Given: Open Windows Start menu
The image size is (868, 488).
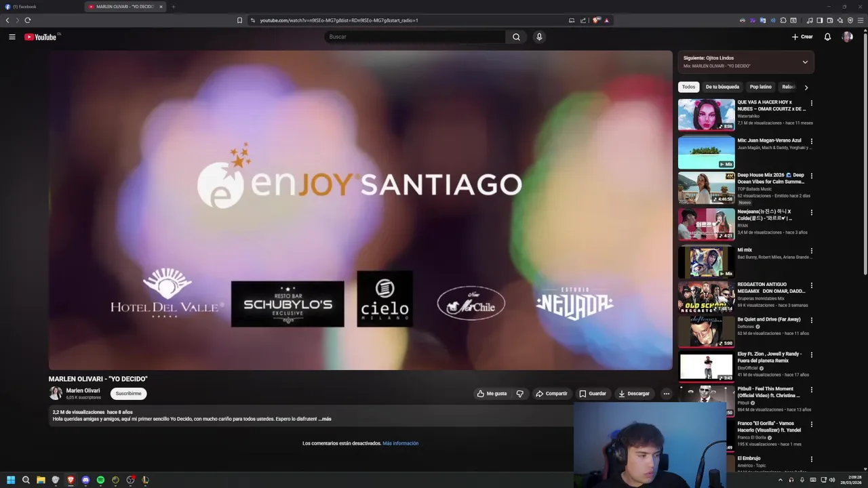Looking at the screenshot, I should tap(11, 480).
